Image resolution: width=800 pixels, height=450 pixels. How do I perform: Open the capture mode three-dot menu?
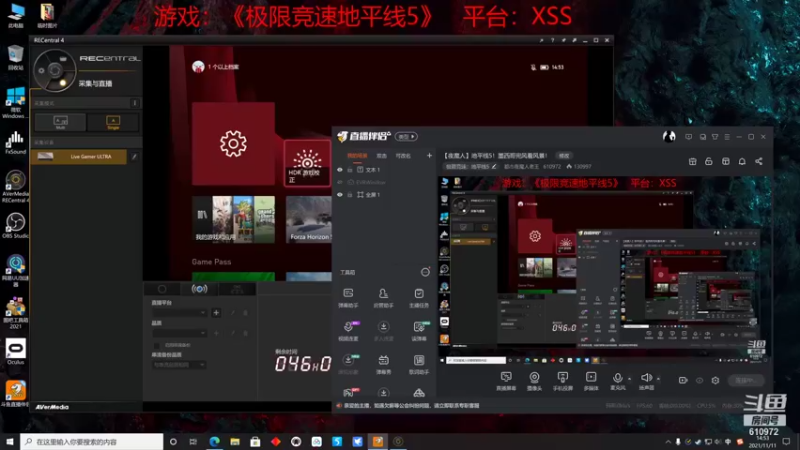click(135, 103)
